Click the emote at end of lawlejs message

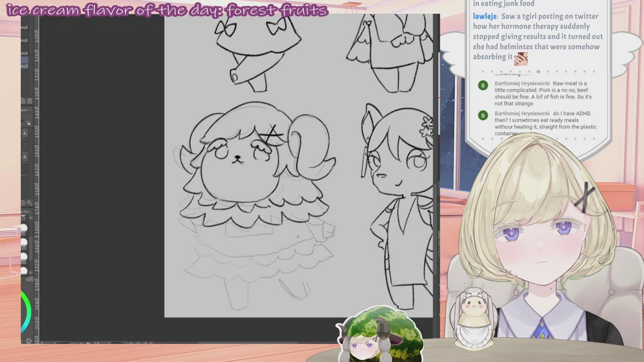pos(521,59)
